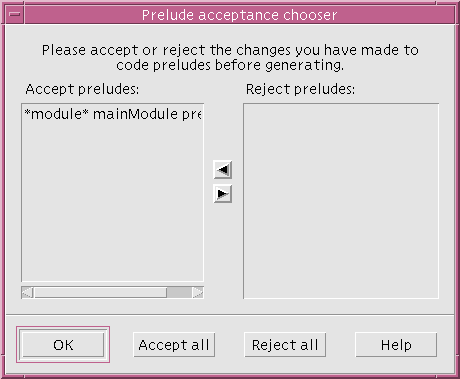The image size is (460, 379).
Task: Click the horizontal scrollbar's right arrow
Action: [198, 293]
